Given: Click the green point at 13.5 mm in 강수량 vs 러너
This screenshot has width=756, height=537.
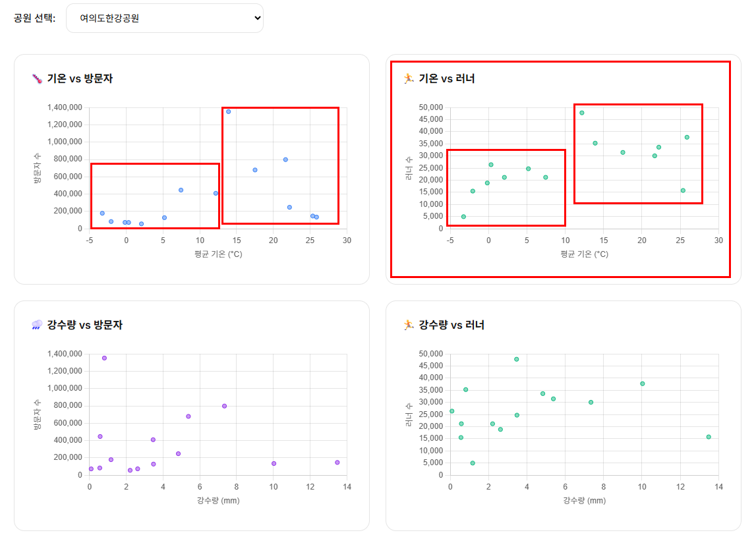Looking at the screenshot, I should pos(709,437).
